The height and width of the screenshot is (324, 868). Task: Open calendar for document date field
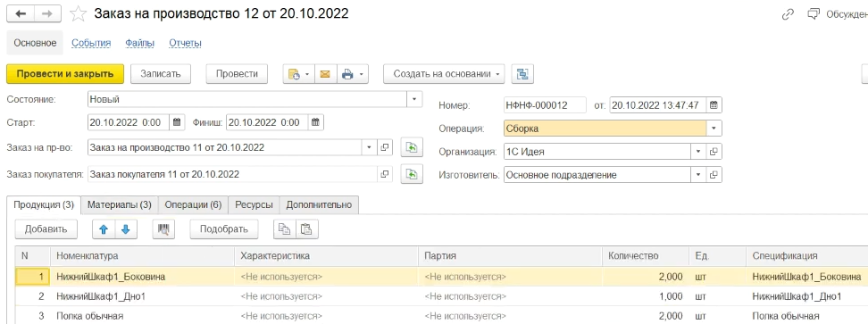(x=714, y=105)
